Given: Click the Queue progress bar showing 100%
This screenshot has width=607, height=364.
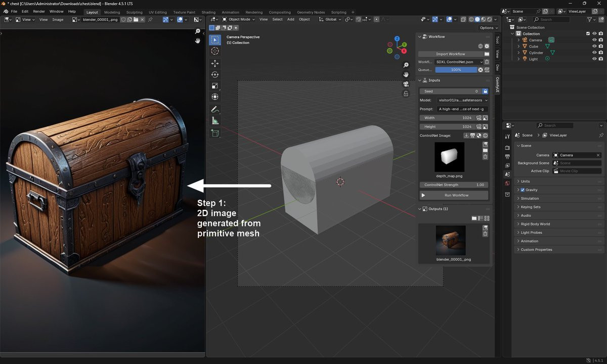Looking at the screenshot, I should coord(456,70).
